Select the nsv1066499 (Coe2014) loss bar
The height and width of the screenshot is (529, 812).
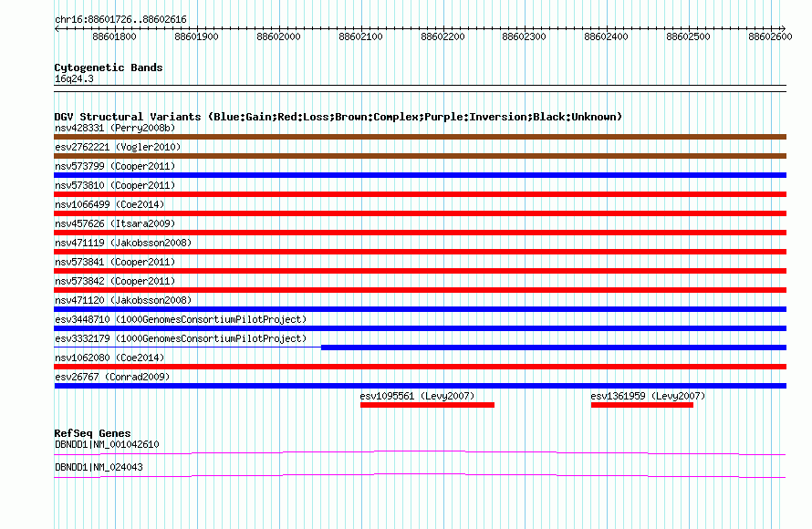[420, 213]
